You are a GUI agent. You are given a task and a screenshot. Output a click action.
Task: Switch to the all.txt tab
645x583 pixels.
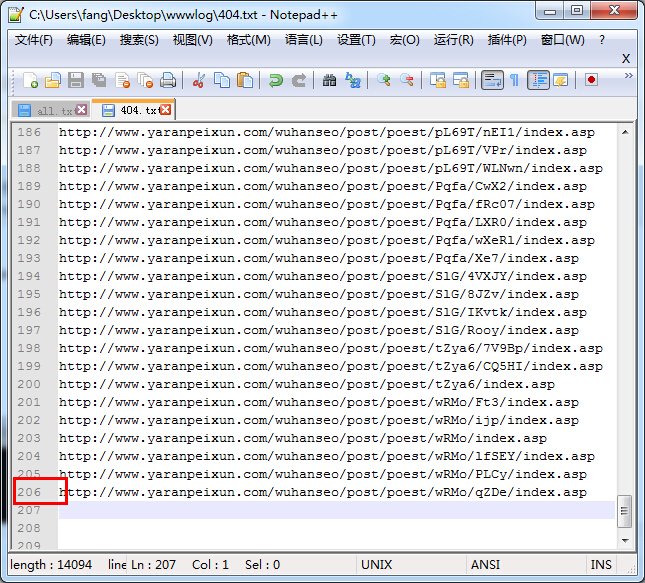49,110
